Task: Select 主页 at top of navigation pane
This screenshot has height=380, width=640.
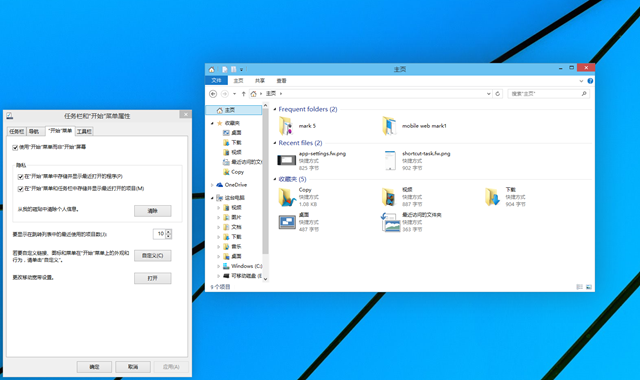Action: (x=233, y=110)
